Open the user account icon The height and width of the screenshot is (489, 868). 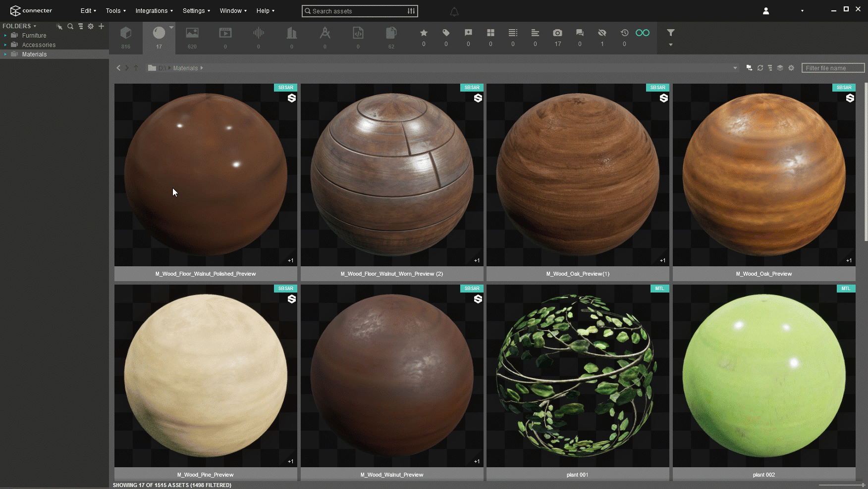click(766, 11)
